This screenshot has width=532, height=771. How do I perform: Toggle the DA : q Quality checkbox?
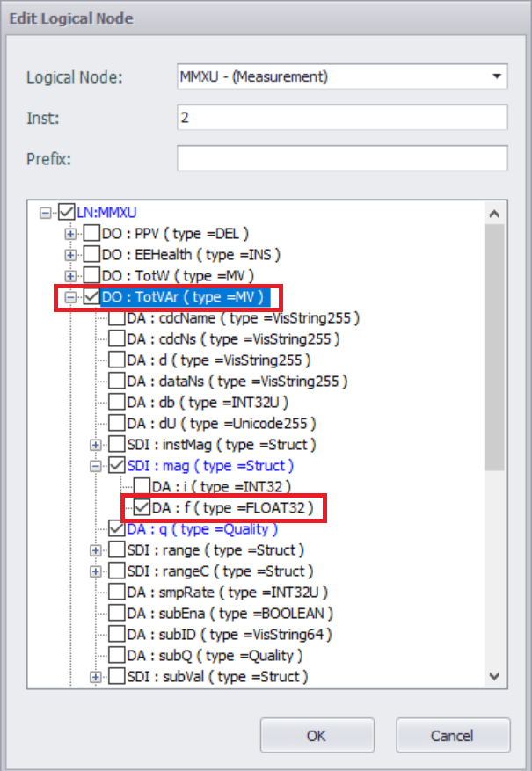coord(116,529)
